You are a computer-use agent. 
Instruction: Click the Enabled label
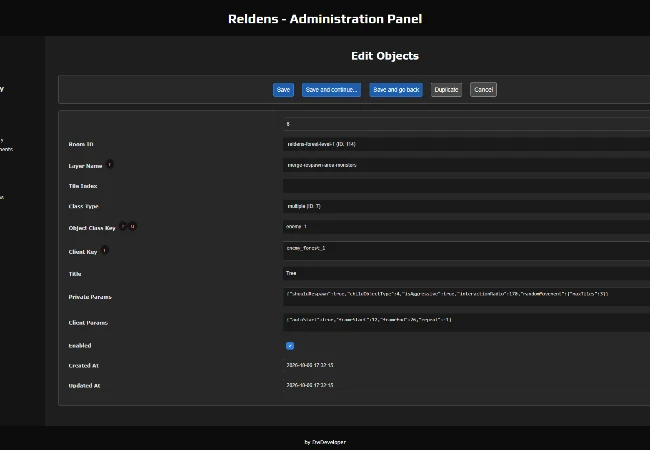[80, 346]
